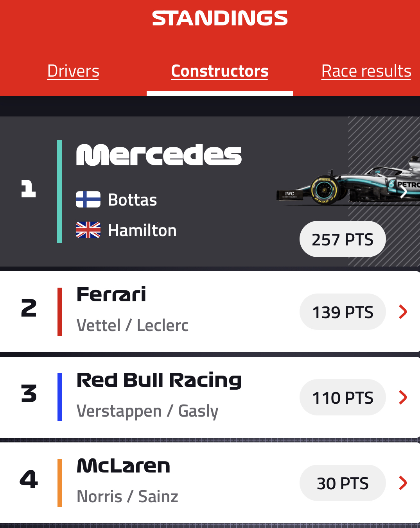The height and width of the screenshot is (528, 420).
Task: Select the McLaren team name
Action: point(124,466)
